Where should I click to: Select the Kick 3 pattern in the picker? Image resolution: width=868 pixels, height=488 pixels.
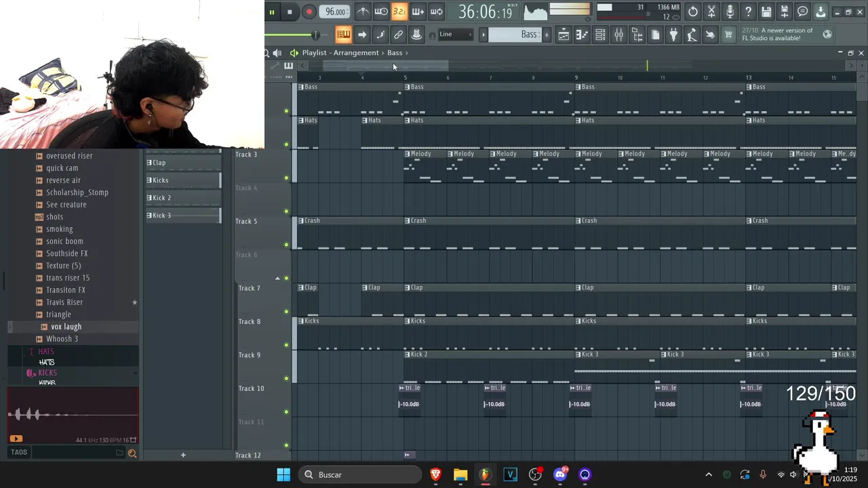point(183,216)
